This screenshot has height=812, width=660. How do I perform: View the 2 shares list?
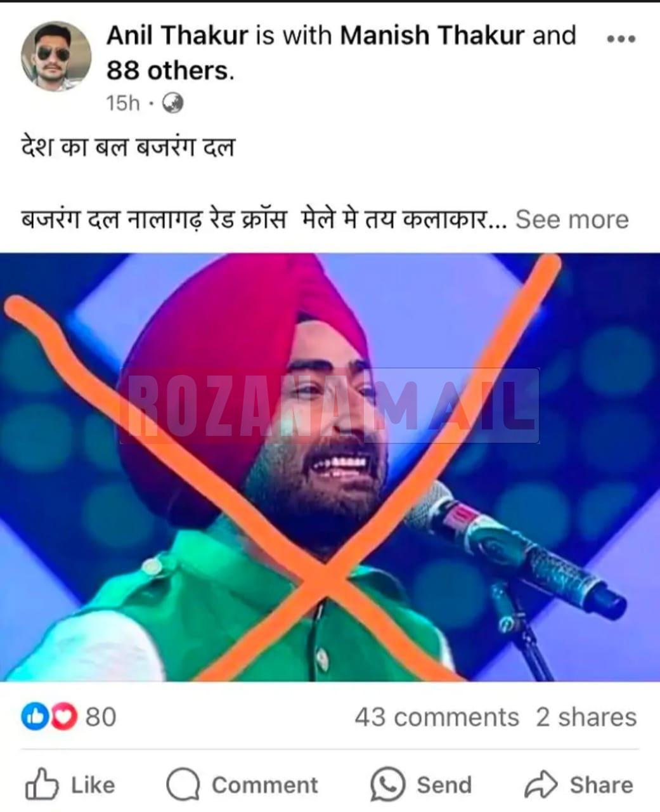(586, 717)
